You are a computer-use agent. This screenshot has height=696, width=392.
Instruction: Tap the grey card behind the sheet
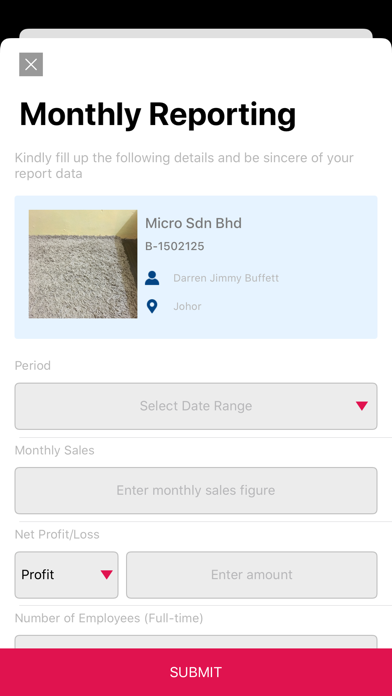click(196, 33)
